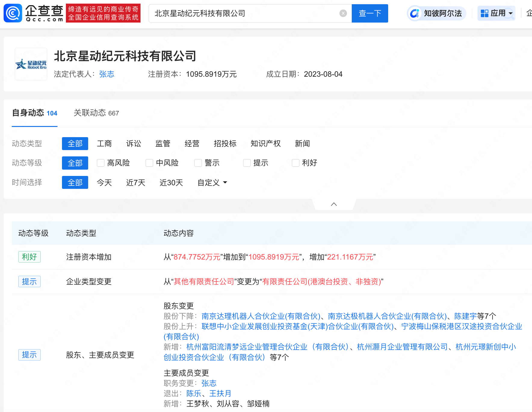The image size is (532, 412).
Task: Click the 动态类型 column header
Action: [81, 233]
